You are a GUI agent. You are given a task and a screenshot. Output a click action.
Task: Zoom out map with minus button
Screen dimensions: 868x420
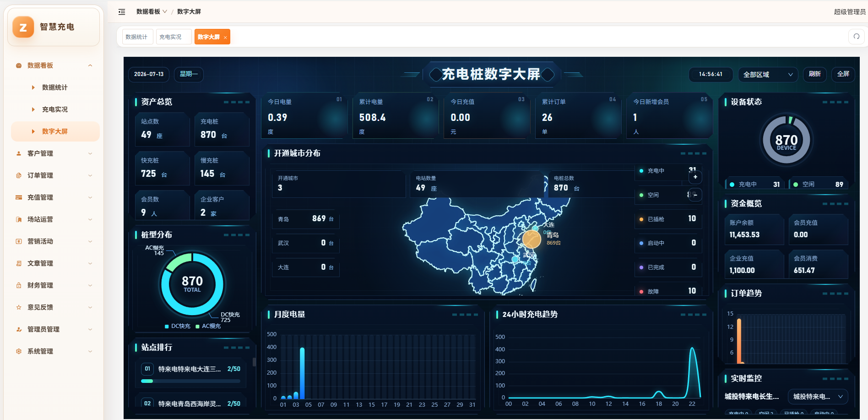click(695, 195)
